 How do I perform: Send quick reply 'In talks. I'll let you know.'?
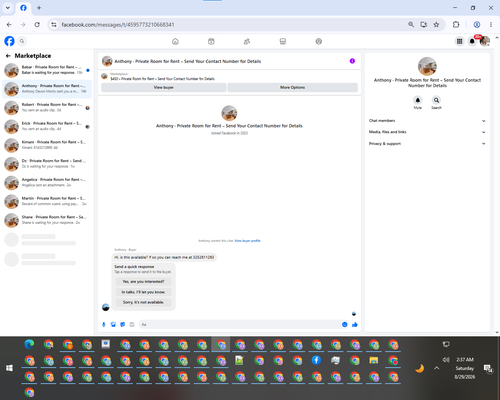click(x=143, y=292)
